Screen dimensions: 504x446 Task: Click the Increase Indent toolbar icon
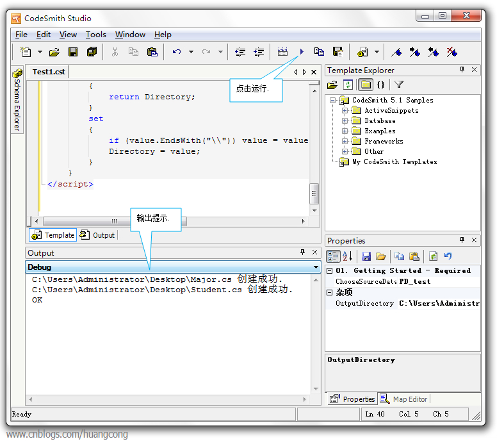coord(259,52)
